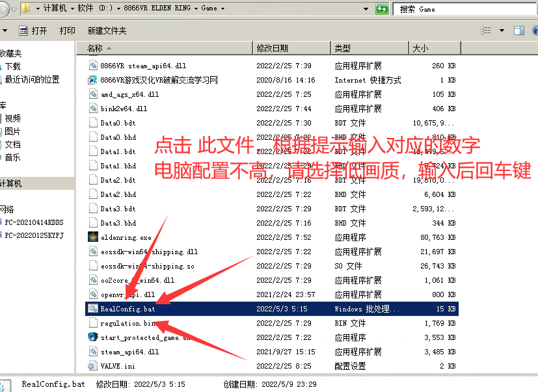Click the eossdk-win64-shipping.dll icon

pyautogui.click(x=93, y=252)
